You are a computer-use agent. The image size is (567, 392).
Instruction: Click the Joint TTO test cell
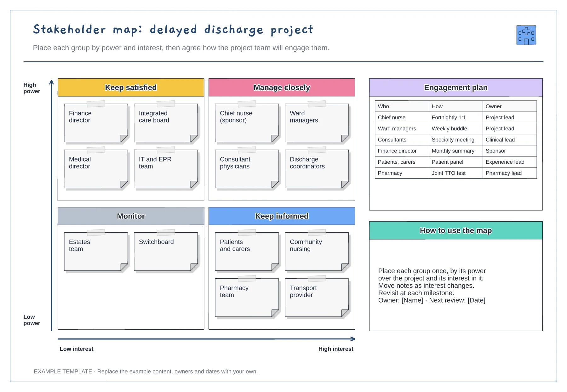click(x=455, y=173)
